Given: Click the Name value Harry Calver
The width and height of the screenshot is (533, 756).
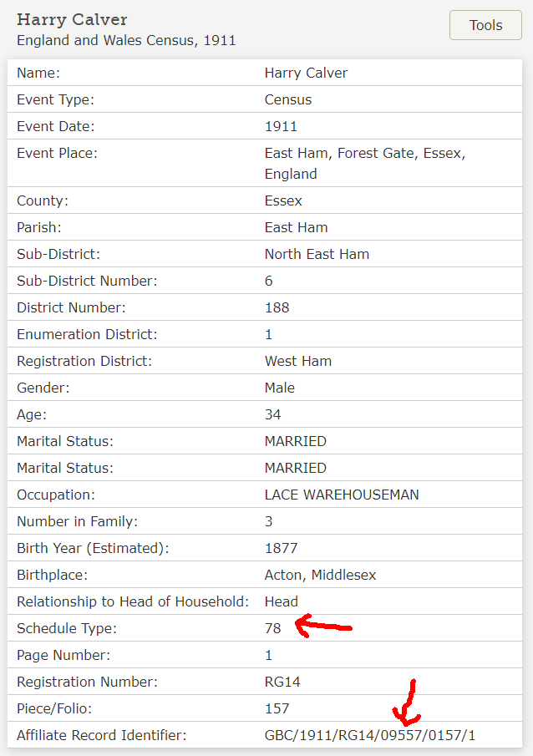Looking at the screenshot, I should point(306,73).
